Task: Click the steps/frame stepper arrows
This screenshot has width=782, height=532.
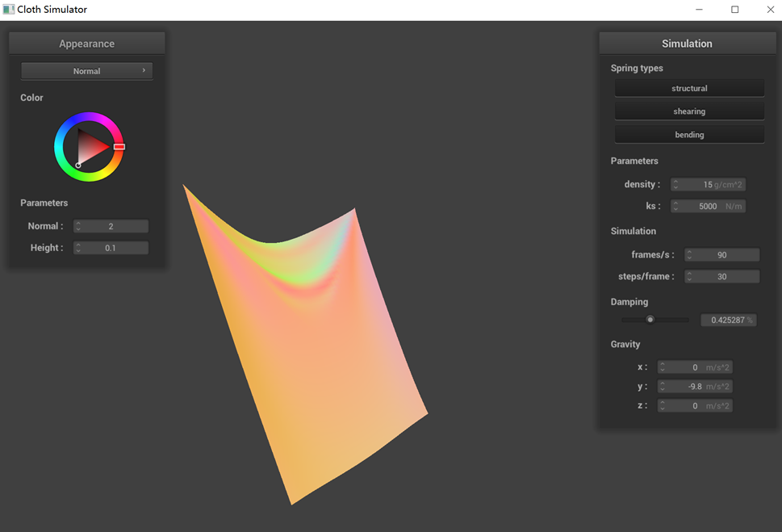Action: [690, 277]
